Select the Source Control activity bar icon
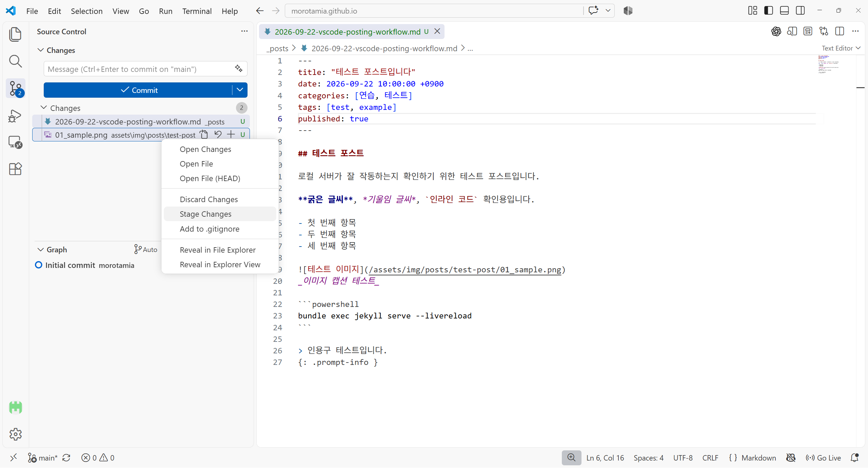This screenshot has width=868, height=468. 15,89
